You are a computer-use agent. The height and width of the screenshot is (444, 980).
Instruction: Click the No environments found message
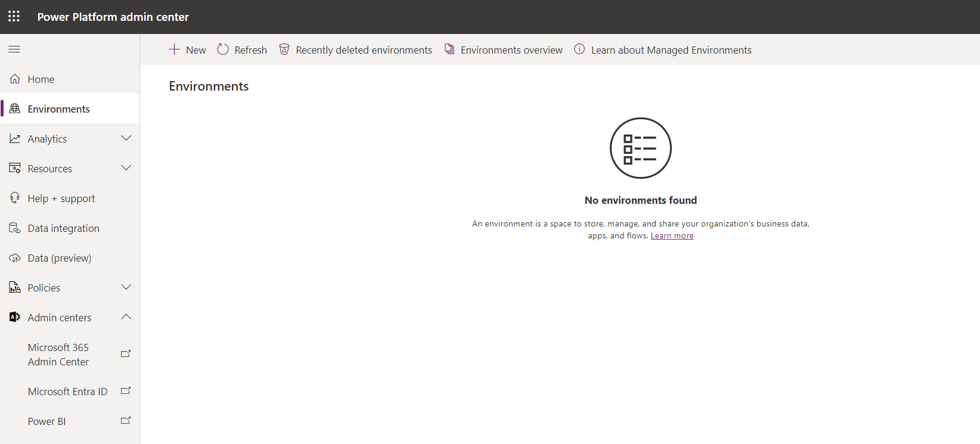pos(641,200)
